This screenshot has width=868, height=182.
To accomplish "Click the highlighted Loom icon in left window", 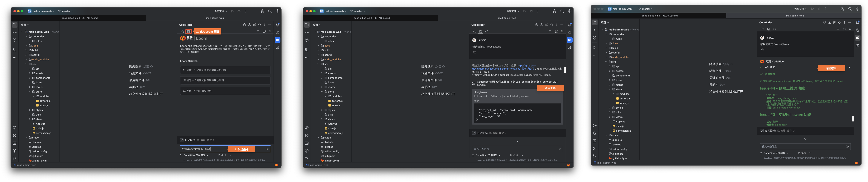I will [x=189, y=31].
